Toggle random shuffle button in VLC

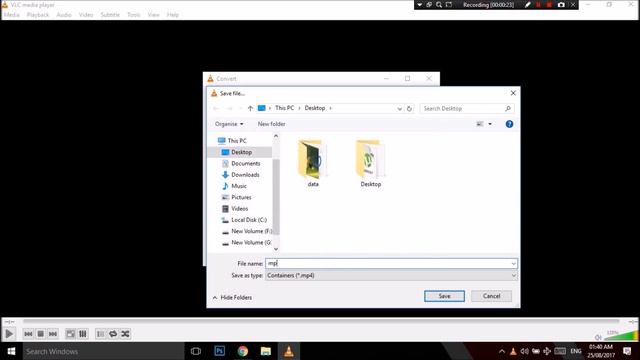pos(125,334)
